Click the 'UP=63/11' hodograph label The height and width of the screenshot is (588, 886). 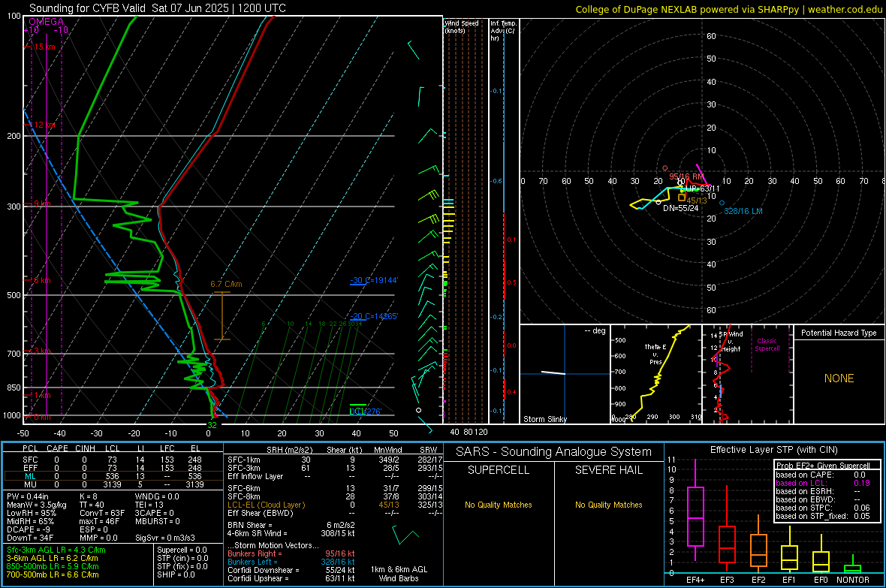pos(702,188)
